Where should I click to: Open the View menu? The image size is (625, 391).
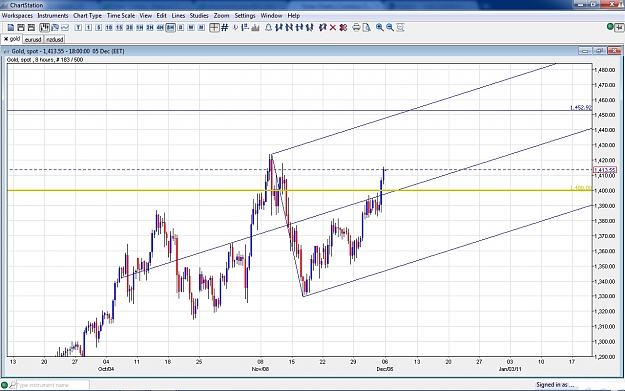(x=145, y=16)
